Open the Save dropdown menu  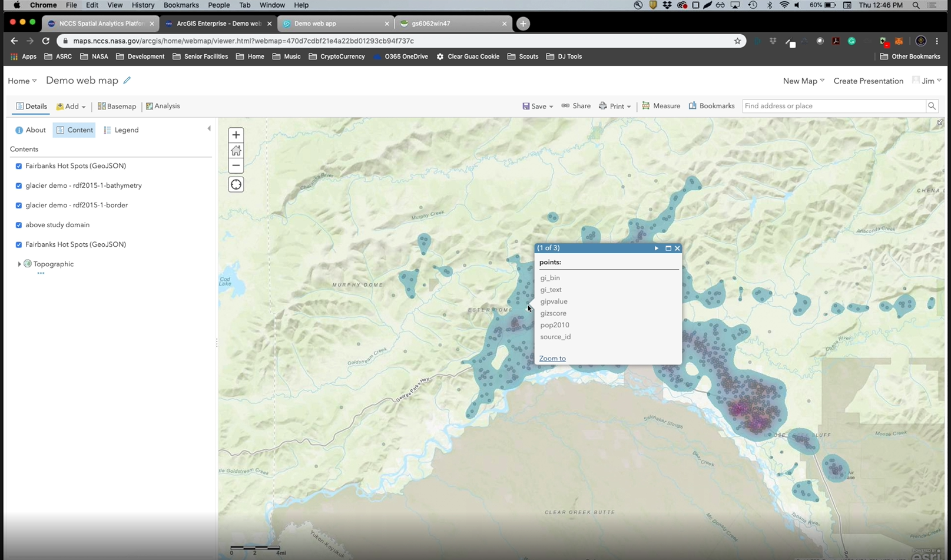(538, 107)
